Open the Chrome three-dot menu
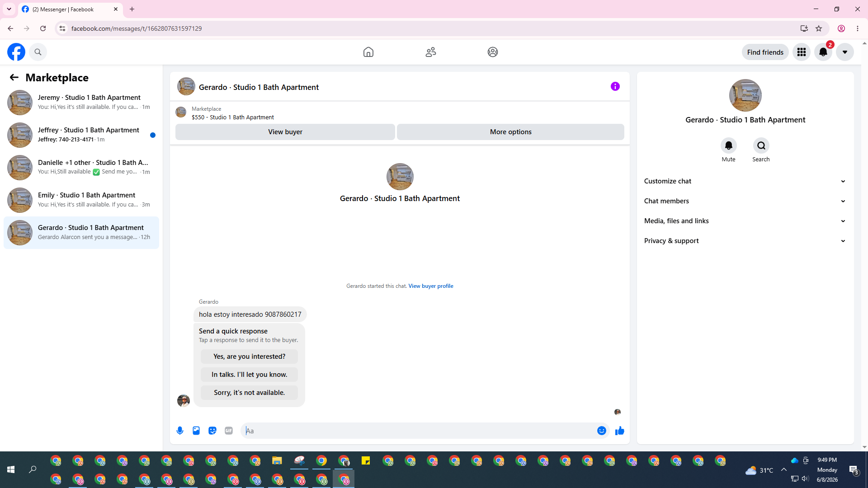This screenshot has height=488, width=868. 858,28
